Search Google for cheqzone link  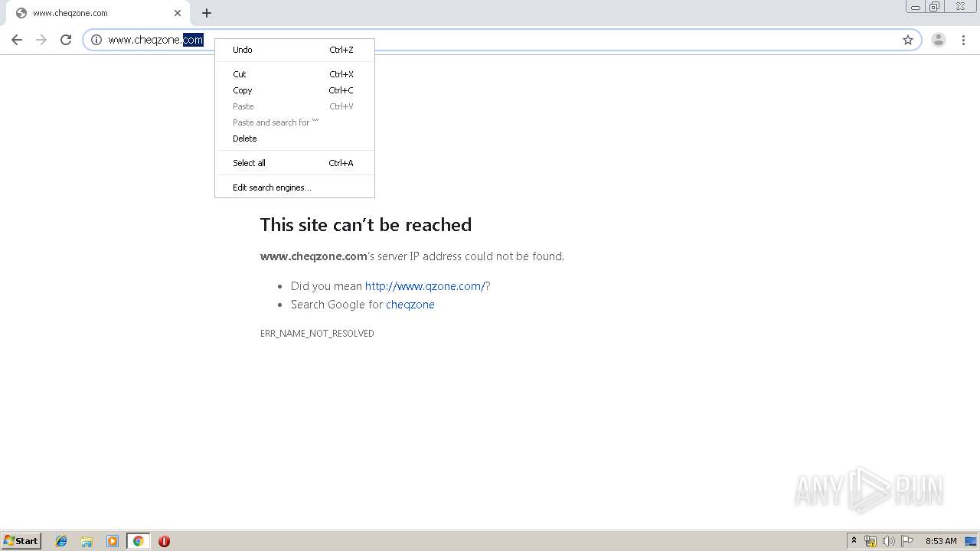[x=410, y=305]
